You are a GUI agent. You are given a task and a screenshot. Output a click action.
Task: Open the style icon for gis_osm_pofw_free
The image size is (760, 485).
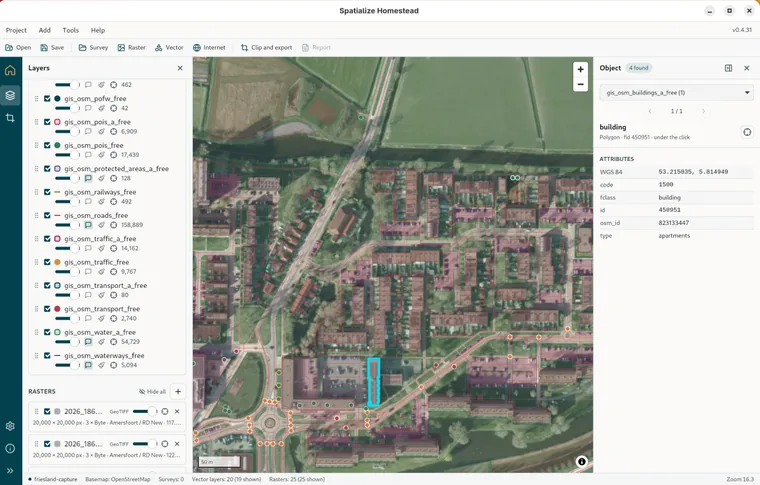click(x=101, y=108)
